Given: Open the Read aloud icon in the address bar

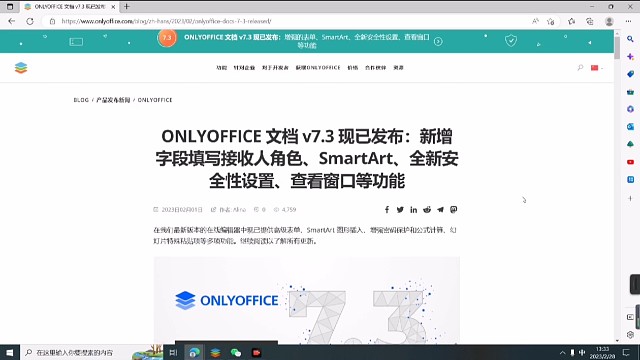Looking at the screenshot, I should pos(535,21).
